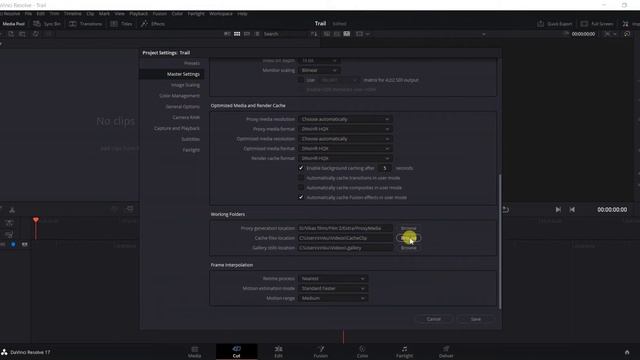Click the viewer previous clip button
This screenshot has width=640, height=360.
[572, 209]
